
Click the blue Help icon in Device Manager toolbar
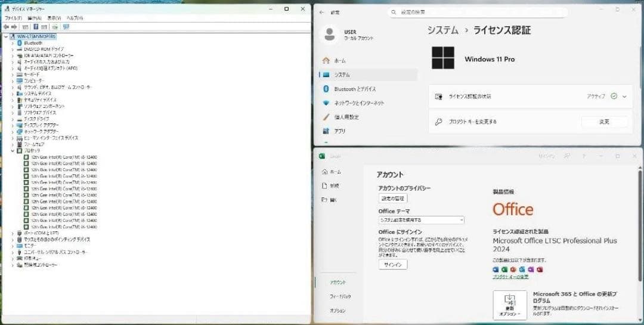[36, 27]
